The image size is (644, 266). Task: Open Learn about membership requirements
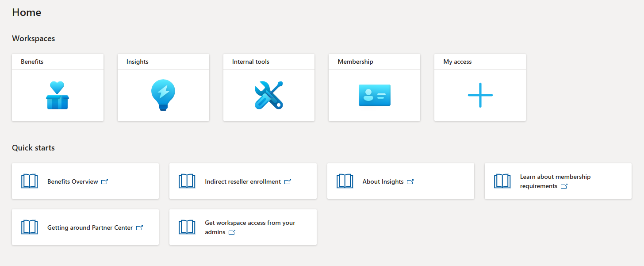pos(558,181)
